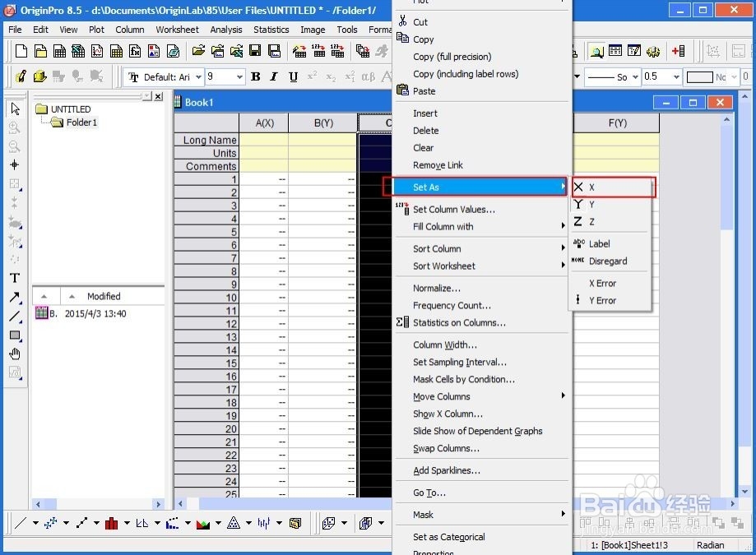
Task: Toggle Underline formatting
Action: pos(293,76)
